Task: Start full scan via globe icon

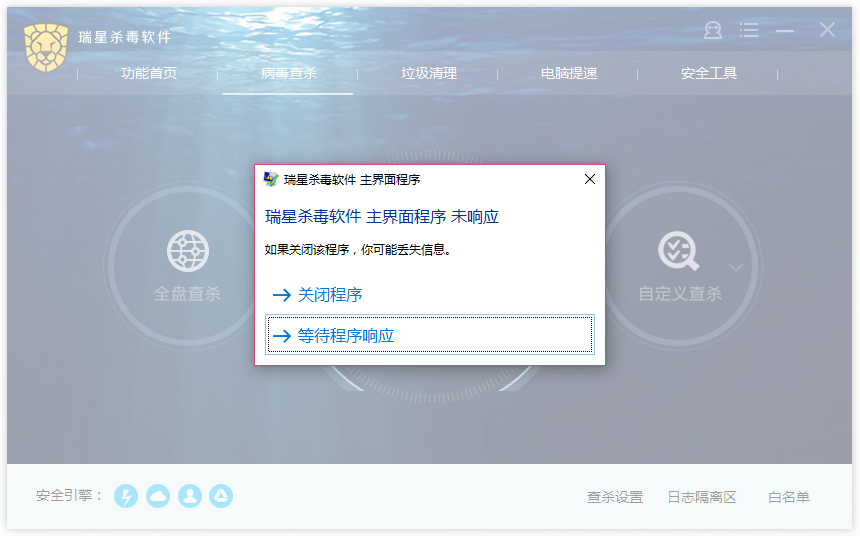Action: [x=188, y=251]
